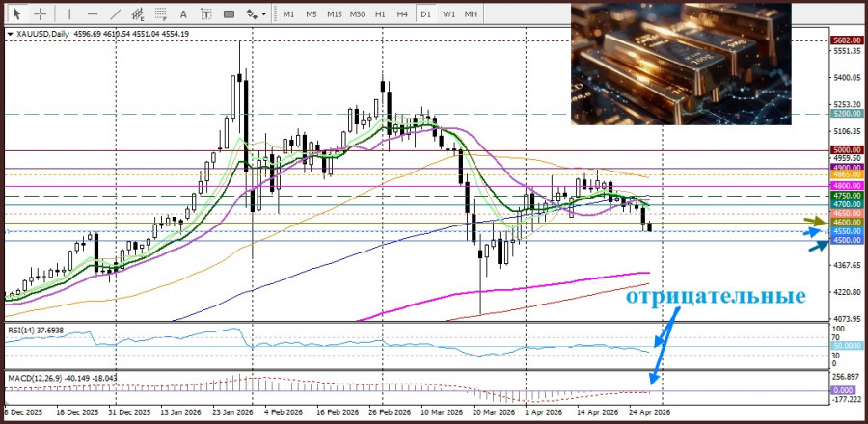Choose the text 'A' annotation tool
Screen dimensions: 868x424
[183, 14]
